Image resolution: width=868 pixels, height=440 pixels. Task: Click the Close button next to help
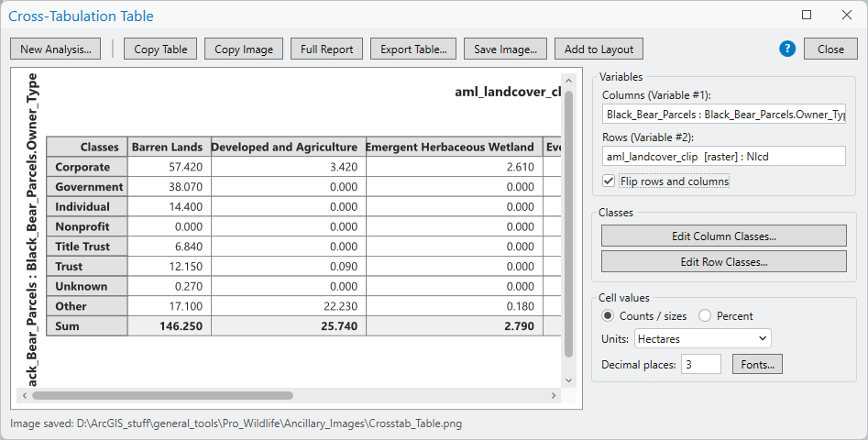pyautogui.click(x=830, y=49)
